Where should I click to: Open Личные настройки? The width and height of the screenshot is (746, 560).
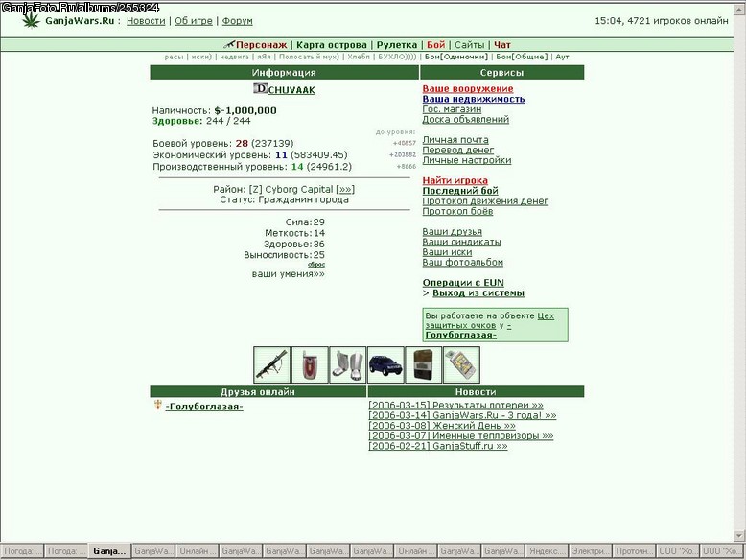pos(467,160)
